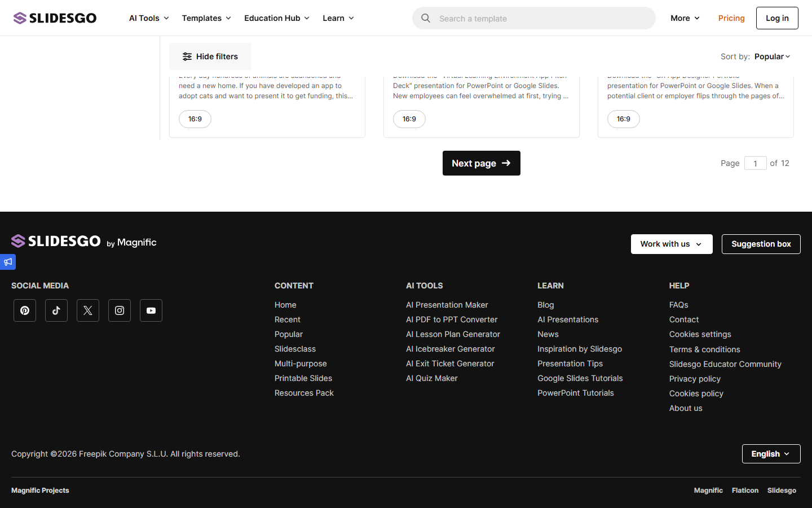Open the YouTube social media icon
Image resolution: width=812 pixels, height=508 pixels.
pos(151,310)
